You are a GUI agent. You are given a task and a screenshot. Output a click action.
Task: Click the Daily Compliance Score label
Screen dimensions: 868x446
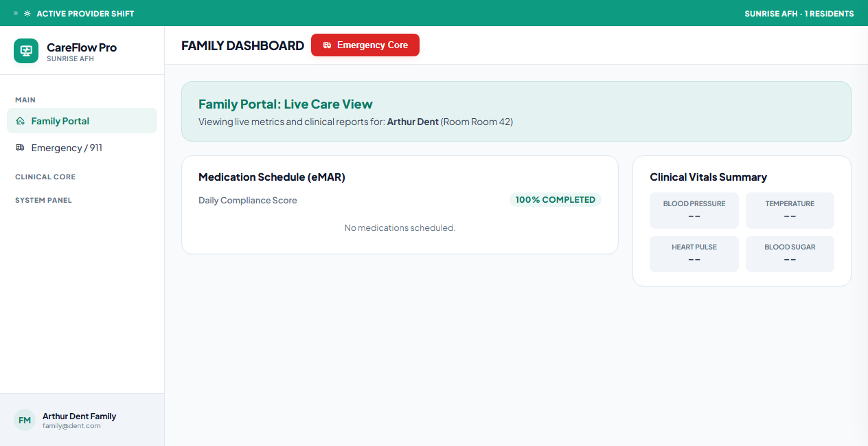click(248, 201)
